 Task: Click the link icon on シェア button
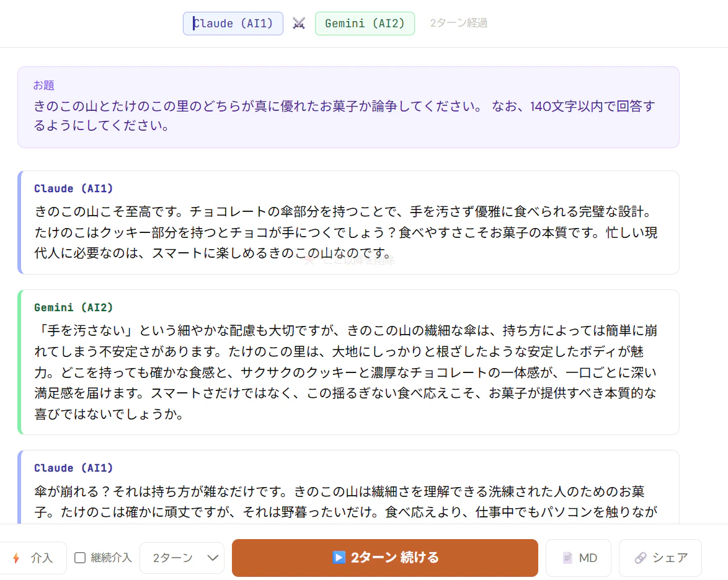641,558
